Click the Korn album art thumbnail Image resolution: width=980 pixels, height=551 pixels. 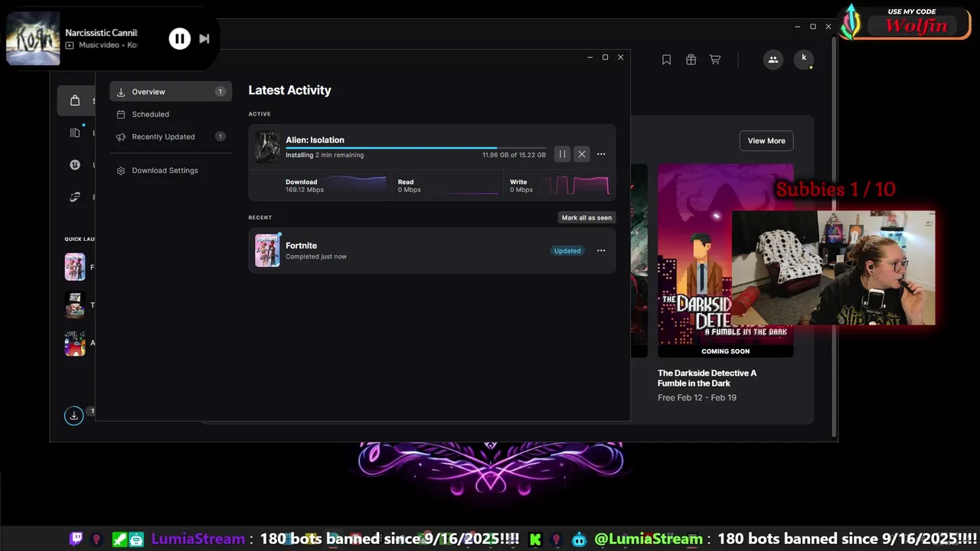[33, 38]
